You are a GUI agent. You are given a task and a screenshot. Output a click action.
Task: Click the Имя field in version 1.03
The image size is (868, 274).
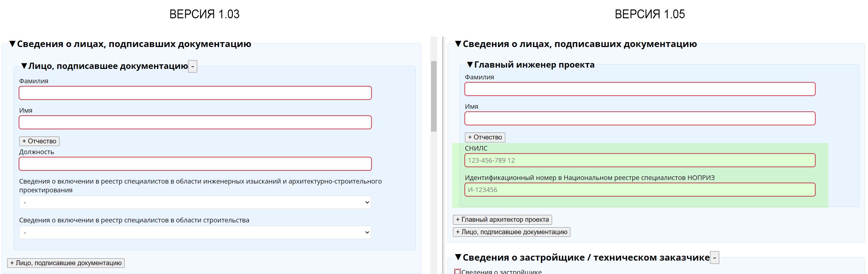click(x=195, y=122)
